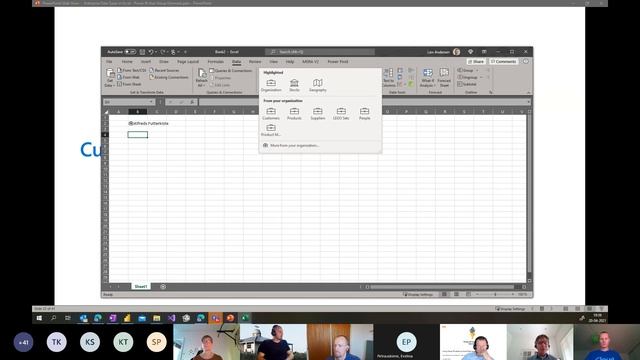
Task: Select the Sheet1 tab
Action: (141, 287)
